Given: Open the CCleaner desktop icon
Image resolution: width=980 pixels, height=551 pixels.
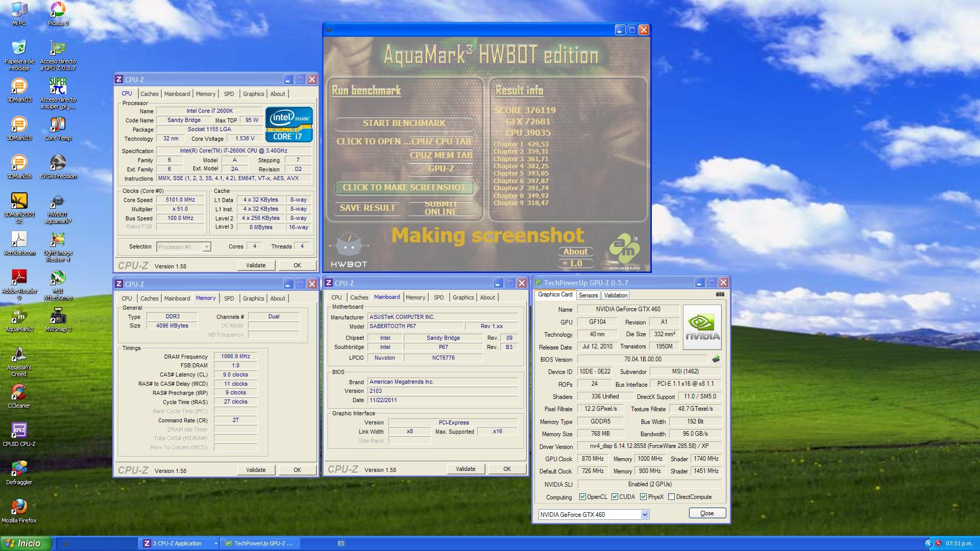Looking at the screenshot, I should click(19, 396).
